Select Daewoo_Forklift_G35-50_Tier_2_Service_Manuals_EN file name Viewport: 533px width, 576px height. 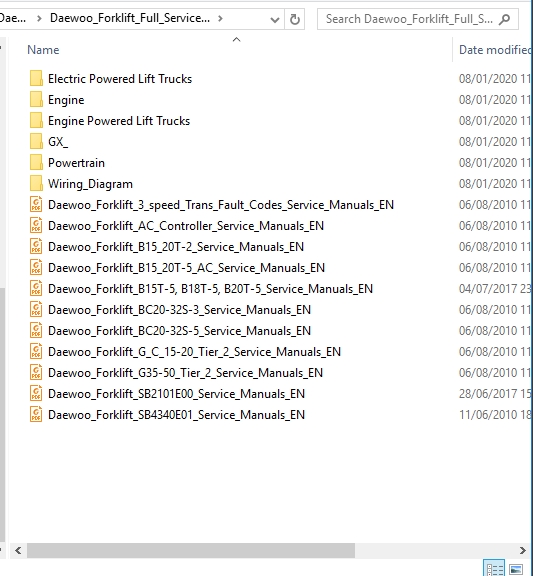pyautogui.click(x=186, y=372)
